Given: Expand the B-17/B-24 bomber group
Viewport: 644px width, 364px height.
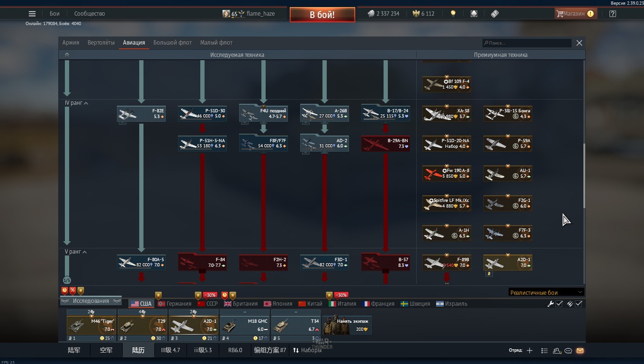Looking at the screenshot, I should pyautogui.click(x=385, y=114).
